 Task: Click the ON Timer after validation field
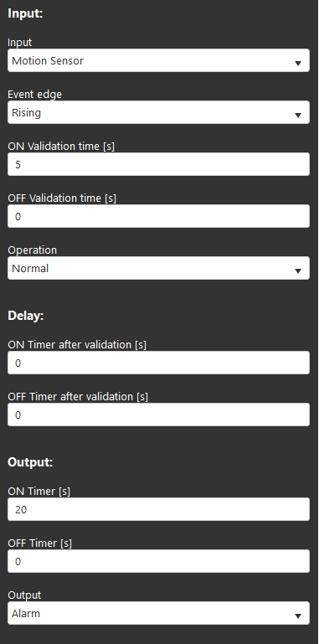(158, 363)
